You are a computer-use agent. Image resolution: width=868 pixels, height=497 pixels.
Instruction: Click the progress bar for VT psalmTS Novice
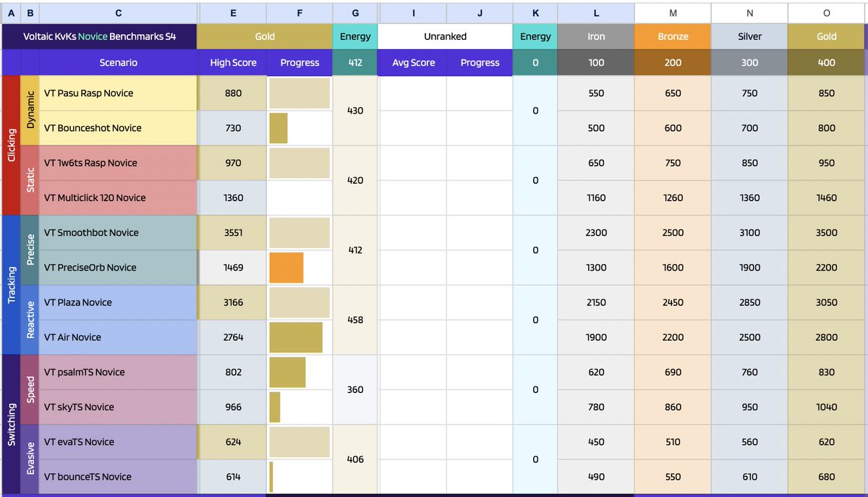pos(287,372)
